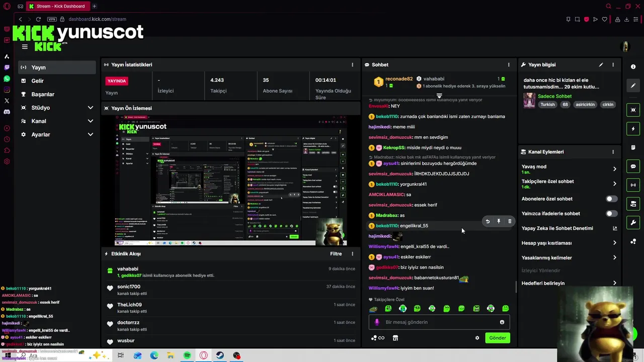This screenshot has height=362, width=644.
Task: Delete the engellikral_55 chat message
Action: point(510,221)
